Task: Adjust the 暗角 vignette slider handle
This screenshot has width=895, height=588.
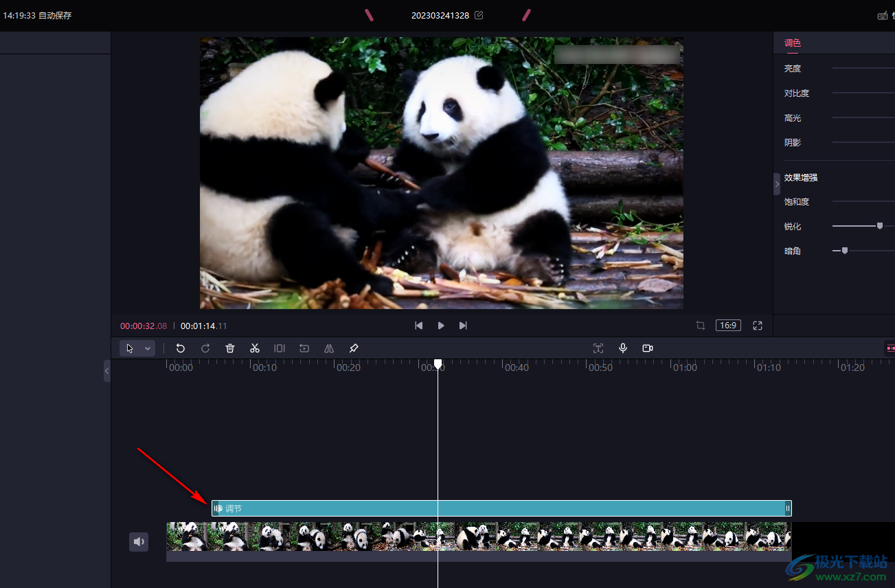Action: [x=844, y=250]
